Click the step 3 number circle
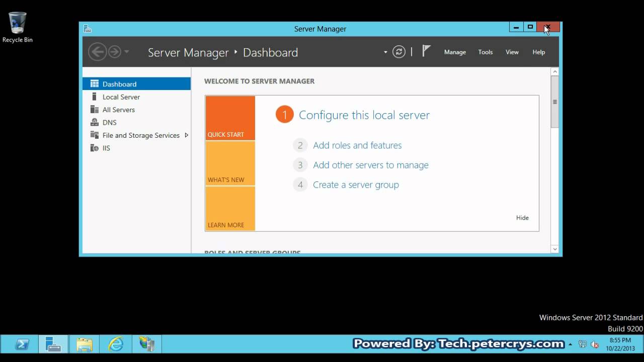The height and width of the screenshot is (362, 644). point(300,165)
